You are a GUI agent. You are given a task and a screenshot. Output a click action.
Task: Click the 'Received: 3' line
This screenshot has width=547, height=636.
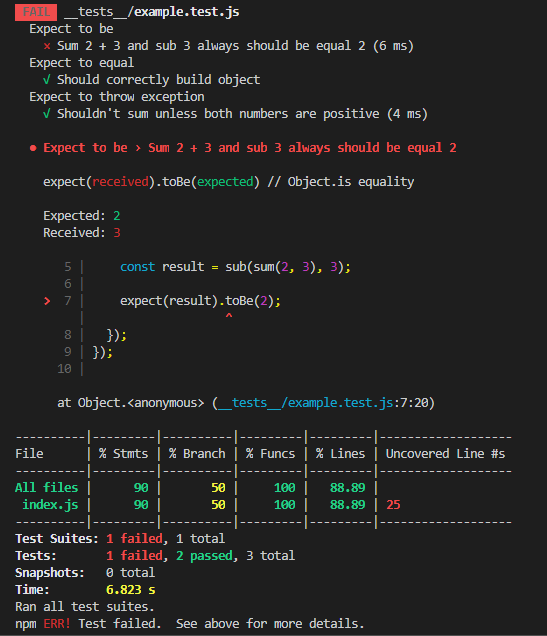(x=82, y=232)
